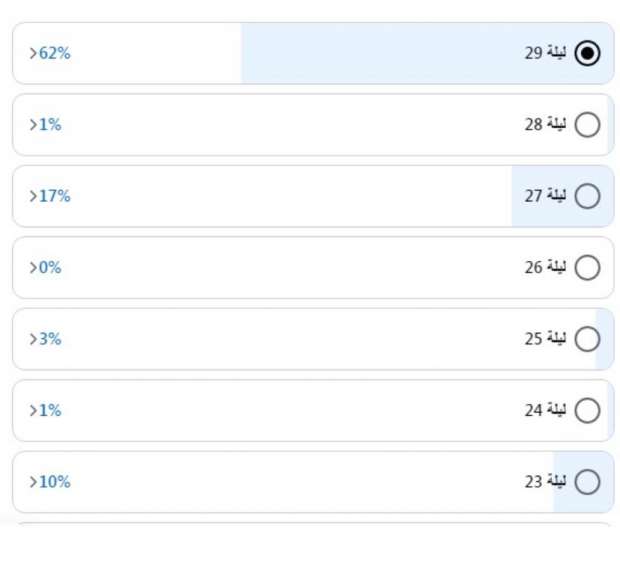Screen dimensions: 620x576
Task: Open the chevron next to 3%
Action: click(x=33, y=339)
